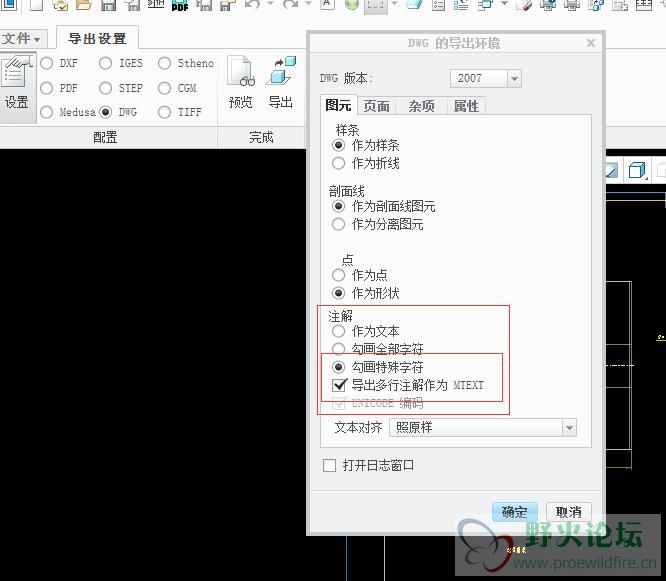Viewport: 666px width, 581px height.
Task: Choose 勾画特殊字符 under 注解
Action: coord(339,367)
